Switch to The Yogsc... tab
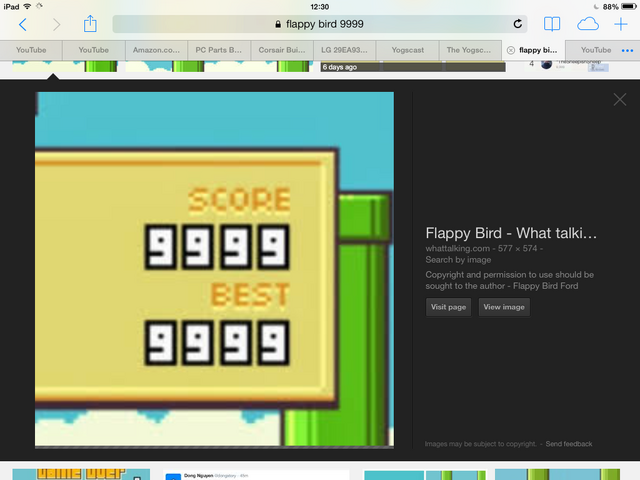640x480 pixels. pos(469,50)
